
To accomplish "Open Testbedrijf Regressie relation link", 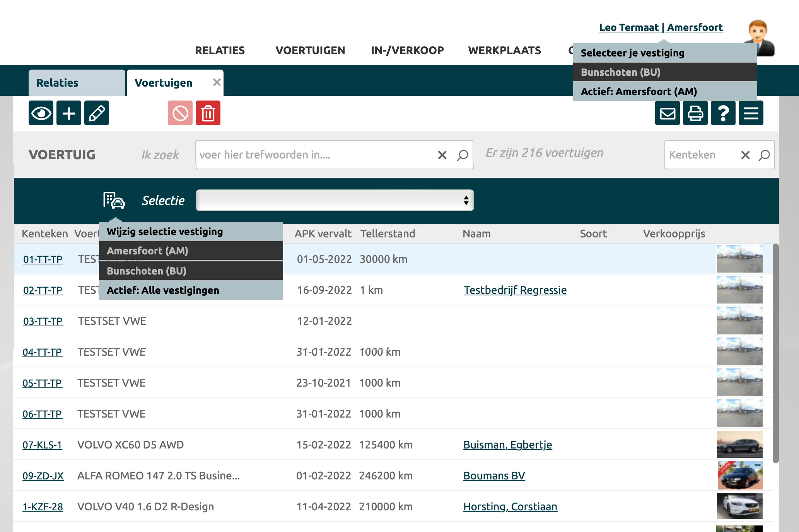I will 515,290.
